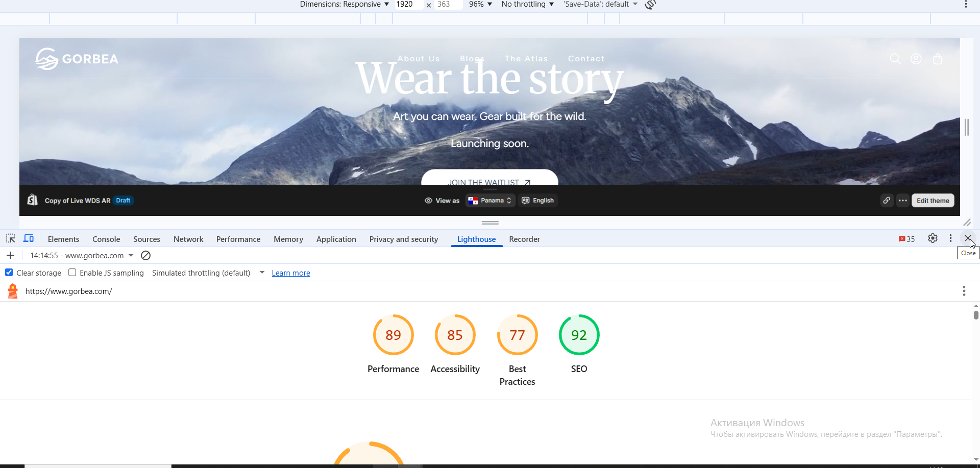Screen dimensions: 980x468
Task: Toggle the device toolbar icon
Action: click(x=29, y=239)
